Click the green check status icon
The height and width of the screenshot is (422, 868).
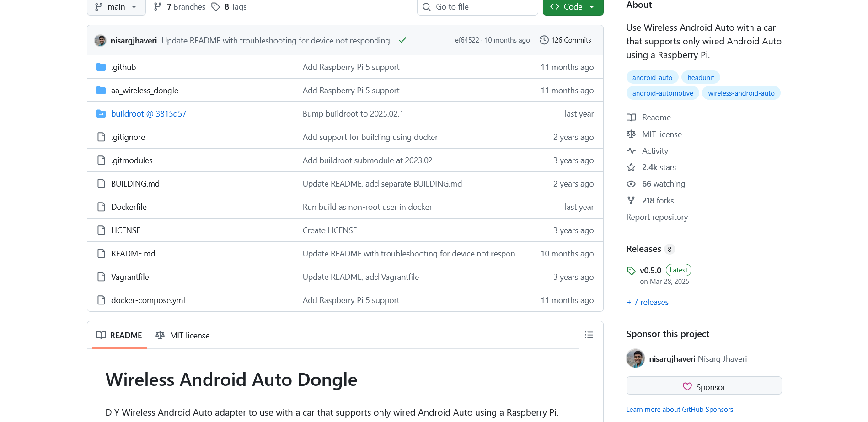[402, 40]
